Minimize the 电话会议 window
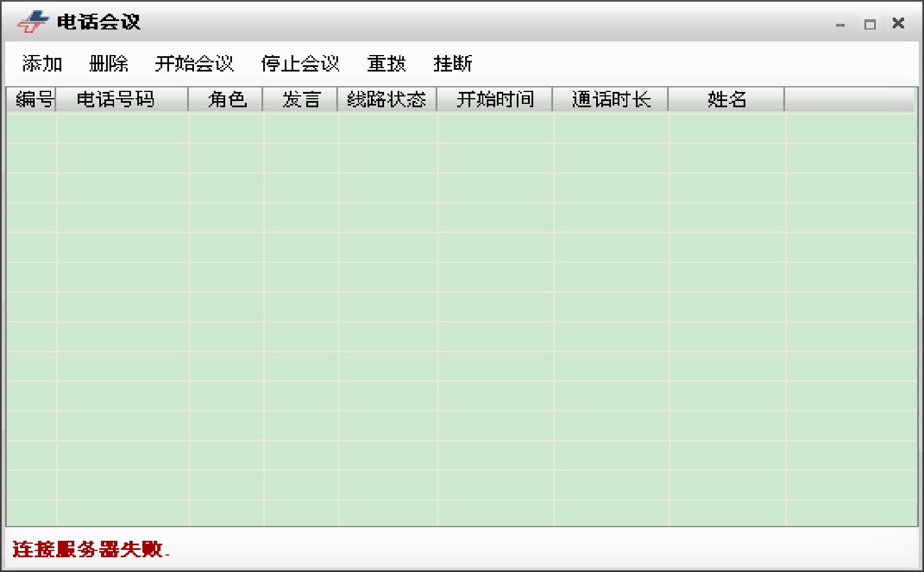This screenshot has width=924, height=572. pyautogui.click(x=841, y=24)
